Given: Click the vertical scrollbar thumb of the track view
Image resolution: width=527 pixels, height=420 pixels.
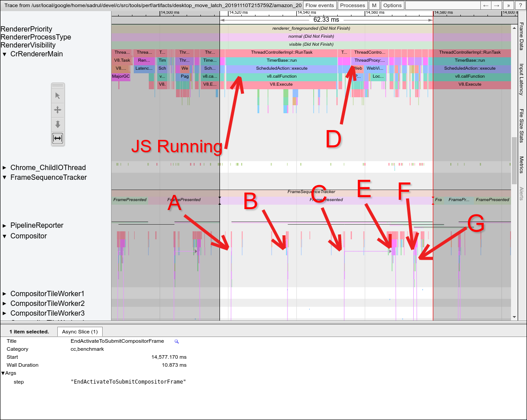Looking at the screenshot, I should point(515,160).
